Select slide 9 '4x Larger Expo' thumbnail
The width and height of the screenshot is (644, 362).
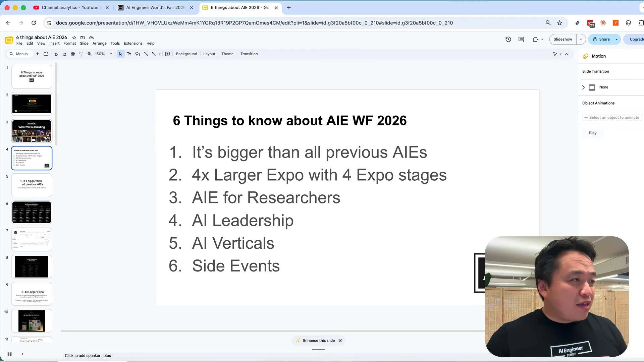point(32,294)
